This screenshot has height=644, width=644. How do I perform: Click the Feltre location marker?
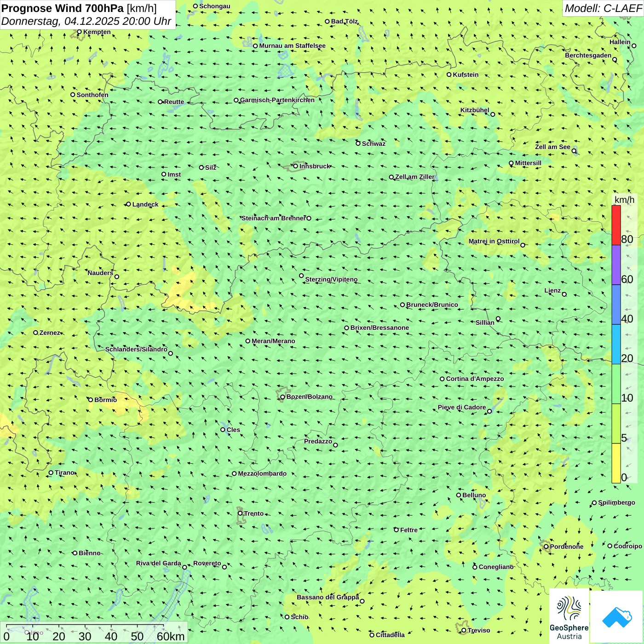(x=397, y=530)
